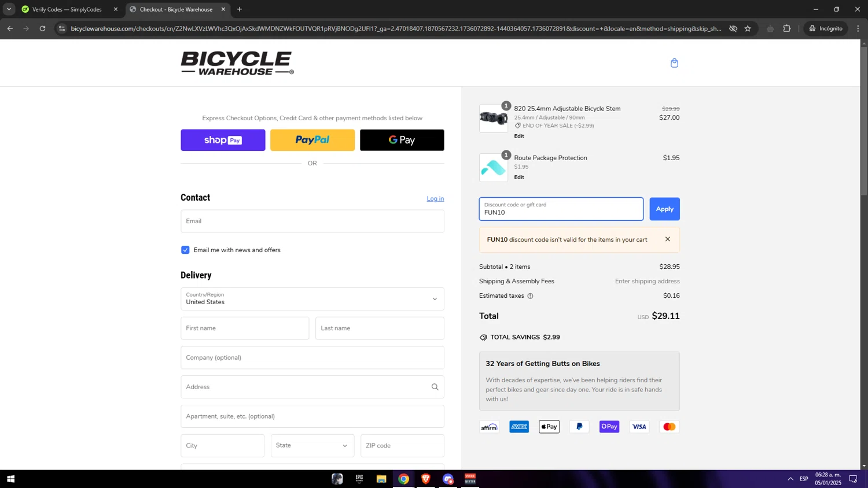Click the TOTAL SAVINGS tag icon

point(483,338)
